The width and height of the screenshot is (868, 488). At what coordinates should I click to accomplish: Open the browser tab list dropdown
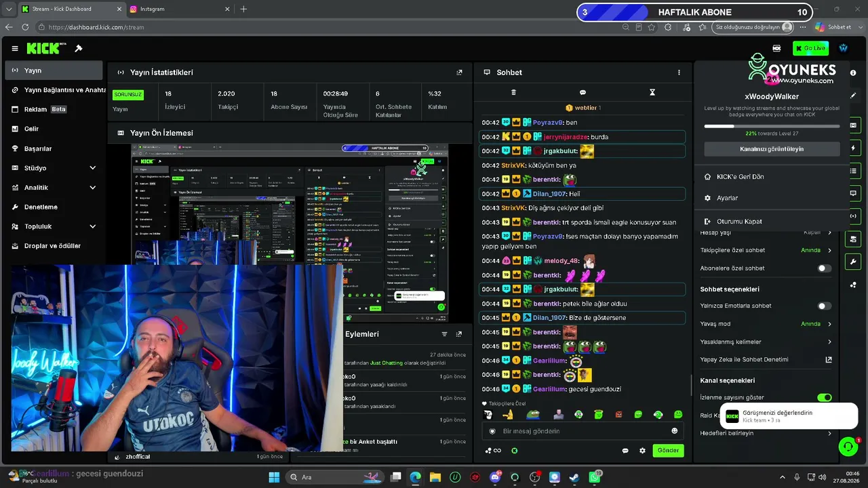(x=9, y=9)
